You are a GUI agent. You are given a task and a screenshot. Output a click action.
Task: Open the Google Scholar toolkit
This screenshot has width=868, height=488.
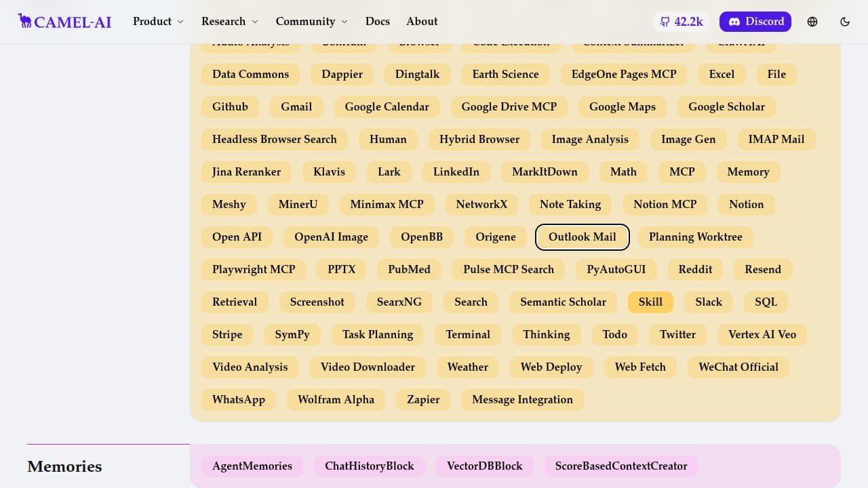(727, 107)
